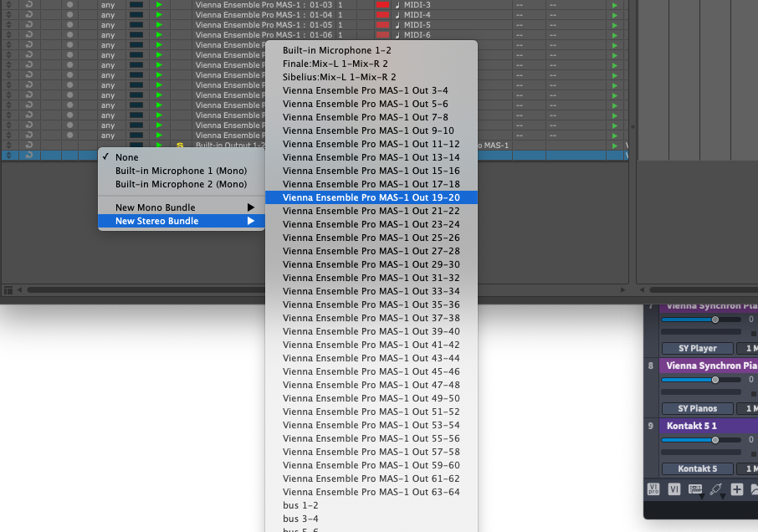The image size is (758, 532).
Task: Toggle the play-enable green triangle on the 01-05 row
Action: tap(159, 24)
